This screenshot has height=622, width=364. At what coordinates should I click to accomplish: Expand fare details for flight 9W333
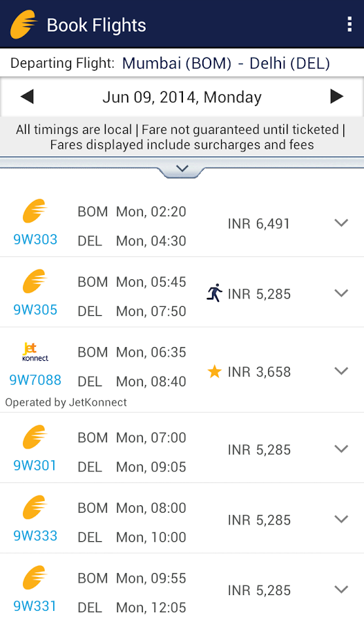click(x=341, y=519)
